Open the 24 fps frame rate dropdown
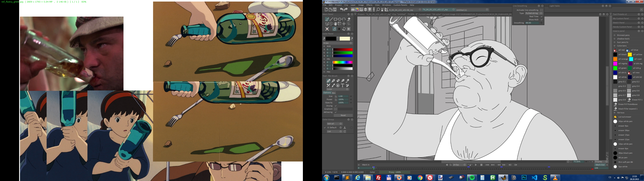 point(459,165)
